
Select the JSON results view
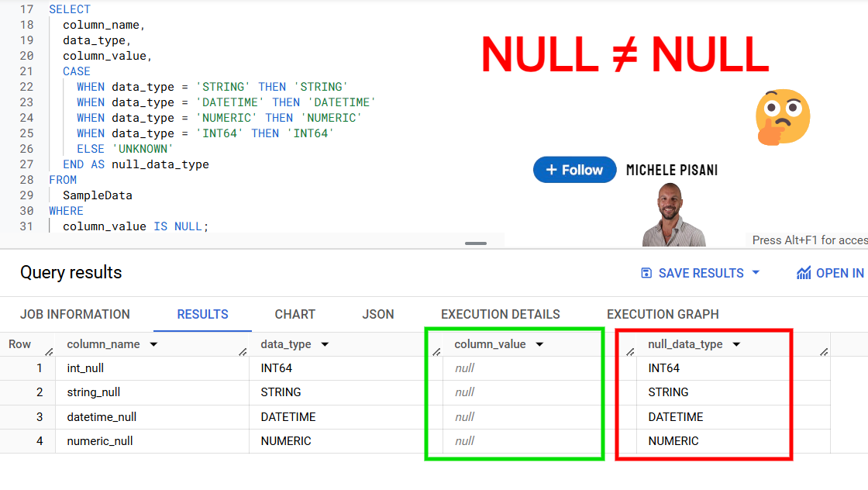point(378,314)
